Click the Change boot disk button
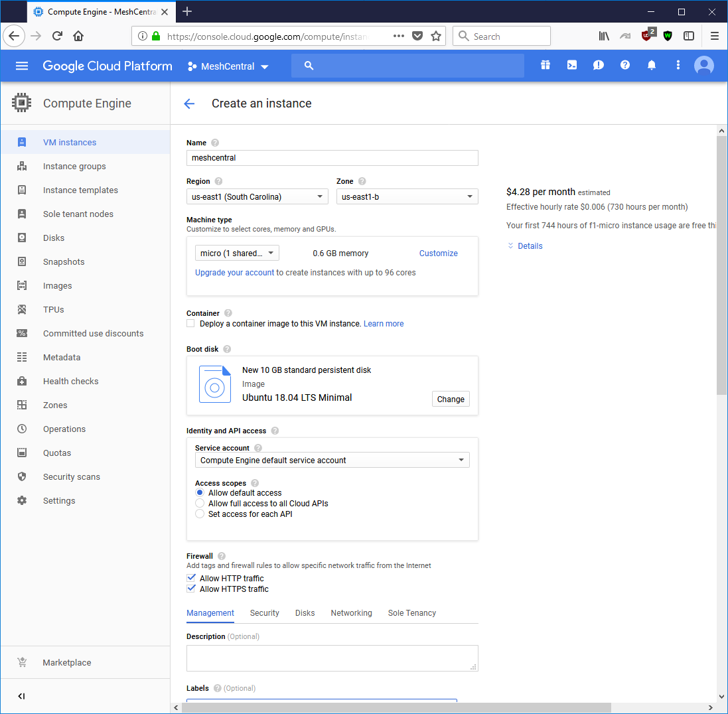The height and width of the screenshot is (714, 728). 451,399
